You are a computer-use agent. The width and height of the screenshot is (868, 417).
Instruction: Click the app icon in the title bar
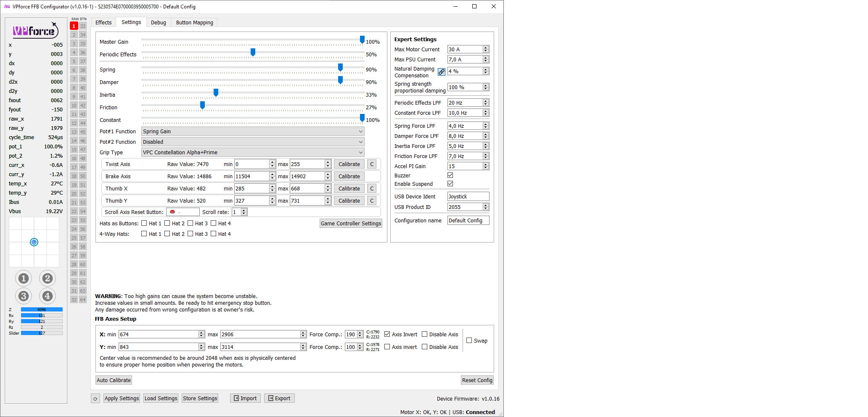tap(7, 7)
